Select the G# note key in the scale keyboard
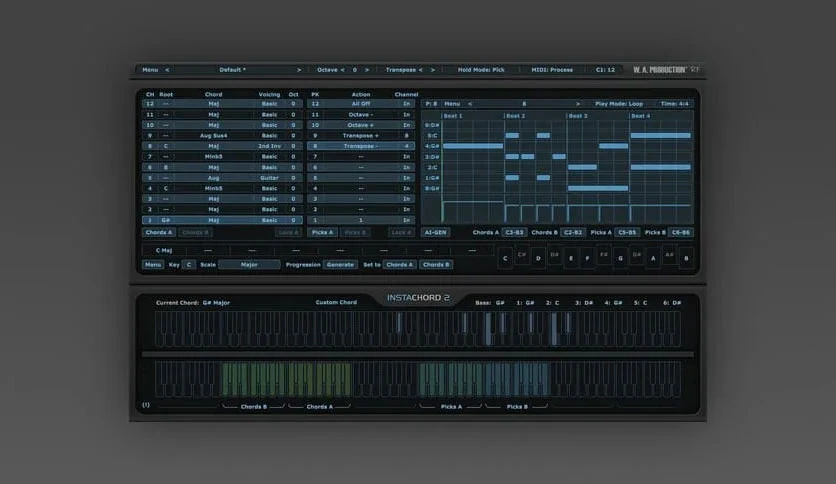This screenshot has height=484, width=836. coord(637,255)
